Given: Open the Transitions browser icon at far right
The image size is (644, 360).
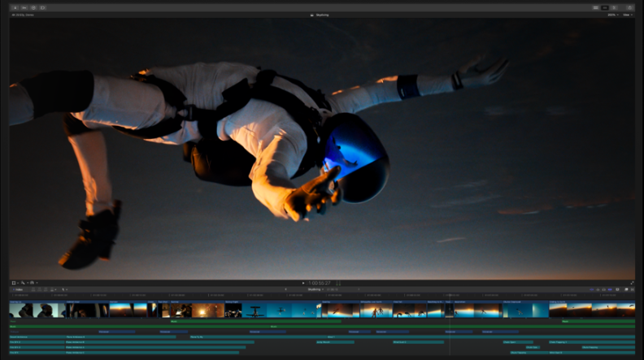Looking at the screenshot, I should 633,289.
